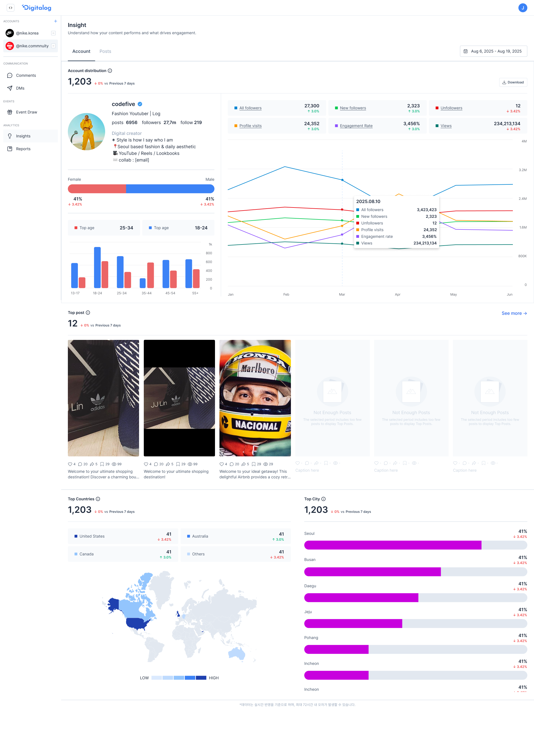The height and width of the screenshot is (756, 534).
Task: Click the info icon next to Account distribution
Action: coord(109,70)
